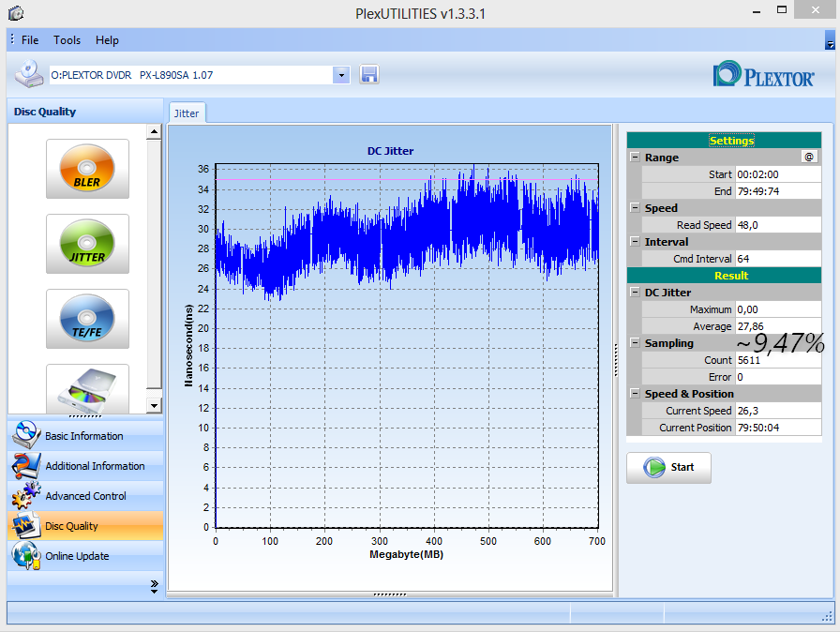This screenshot has height=632, width=840.
Task: Click the @ button in Range header
Action: pyautogui.click(x=809, y=157)
